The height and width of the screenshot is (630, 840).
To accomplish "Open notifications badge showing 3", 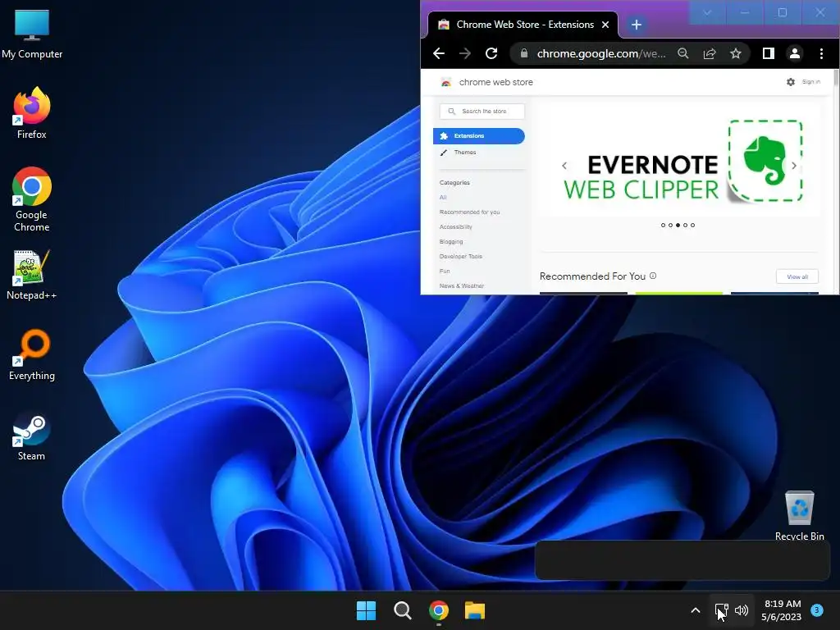I will coord(817,609).
